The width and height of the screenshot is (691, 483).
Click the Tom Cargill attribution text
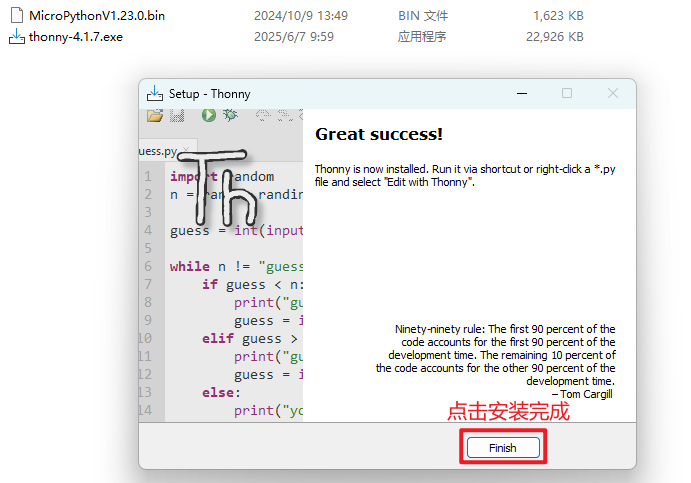point(582,394)
